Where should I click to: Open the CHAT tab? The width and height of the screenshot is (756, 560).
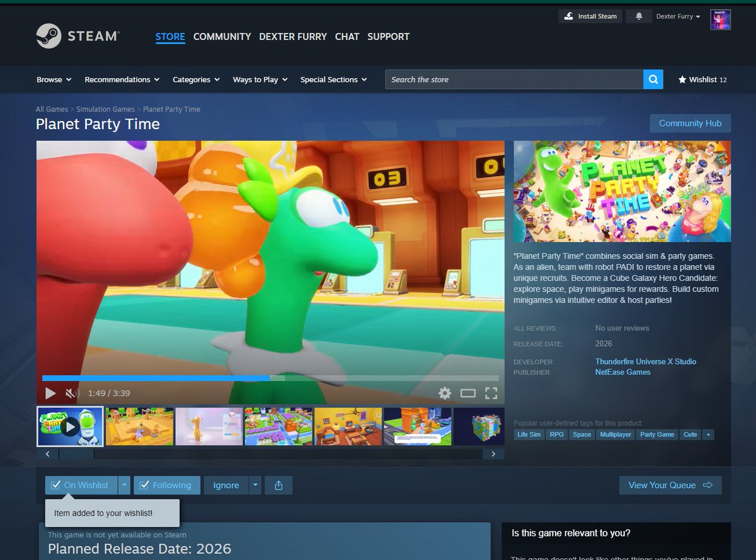(347, 37)
